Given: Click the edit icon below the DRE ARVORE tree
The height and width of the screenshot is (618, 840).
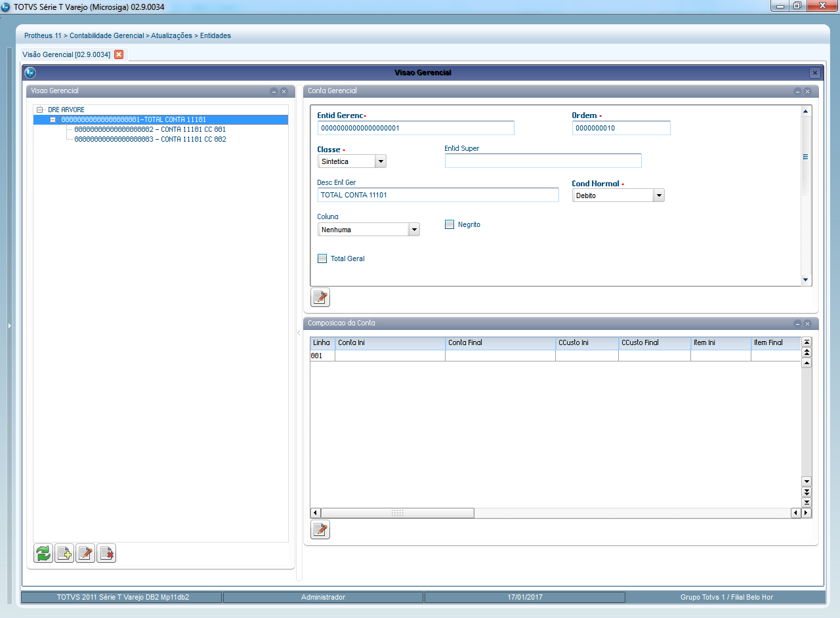Looking at the screenshot, I should point(85,554).
